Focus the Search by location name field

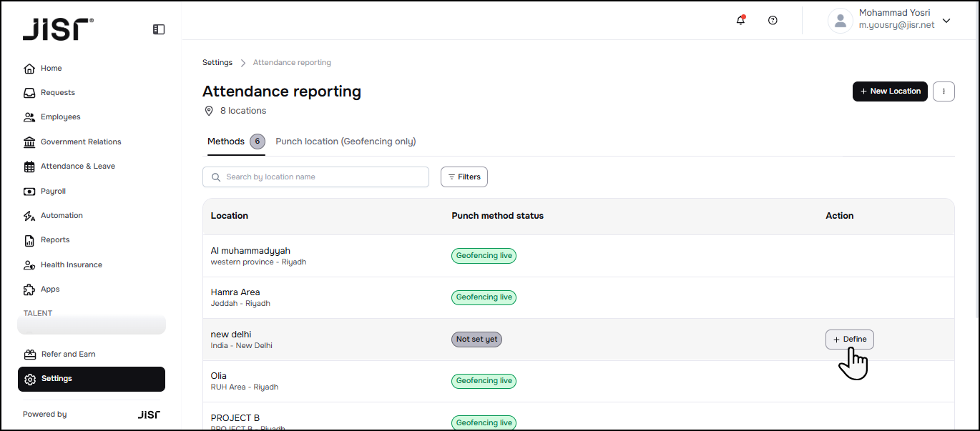(x=315, y=177)
